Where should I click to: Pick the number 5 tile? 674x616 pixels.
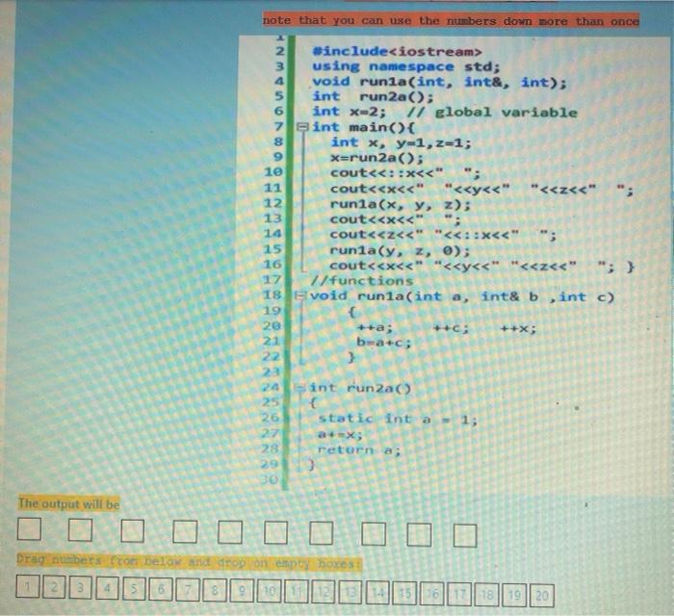coord(134,589)
